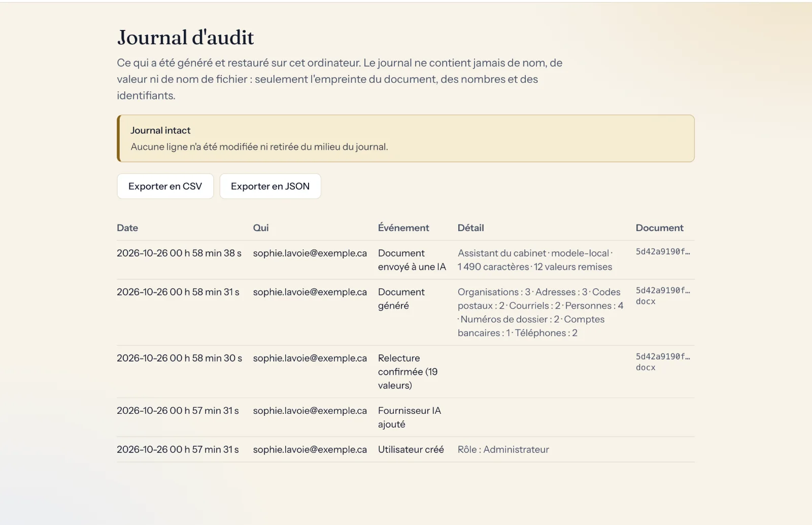Image resolution: width=812 pixels, height=525 pixels.
Task: Click document hash in the Document envoyé row
Action: click(663, 251)
